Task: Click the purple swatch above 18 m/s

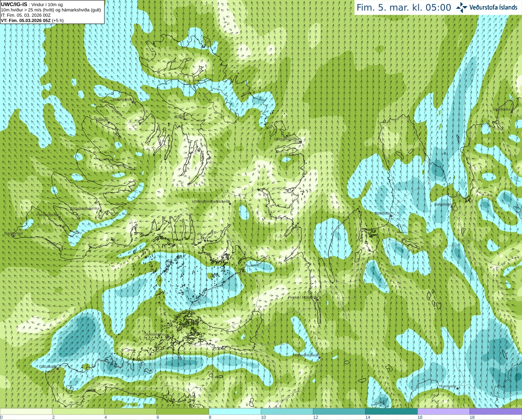Action: [496, 411]
